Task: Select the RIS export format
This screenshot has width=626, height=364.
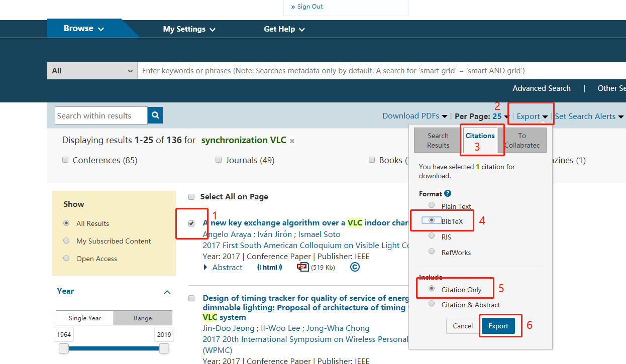Action: pyautogui.click(x=431, y=235)
